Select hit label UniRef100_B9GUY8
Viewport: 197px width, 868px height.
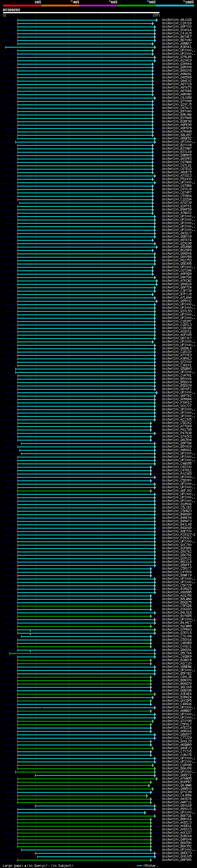pyautogui.click(x=177, y=71)
